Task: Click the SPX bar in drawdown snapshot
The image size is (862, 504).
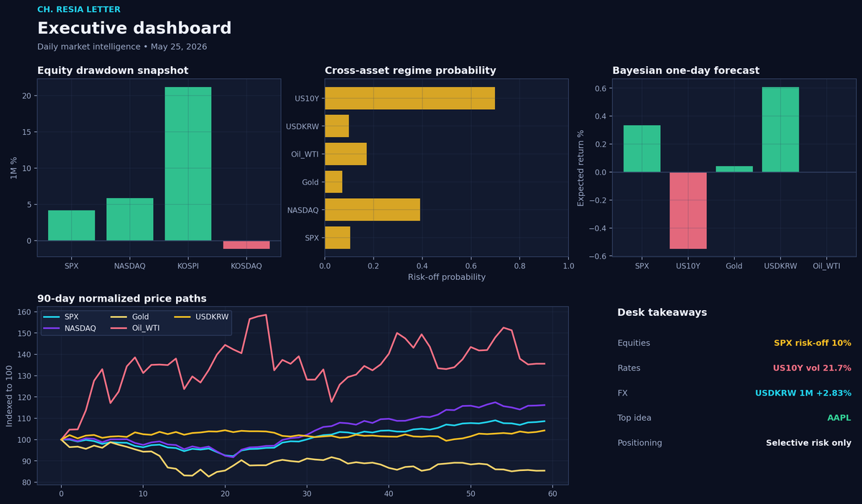Action: pyautogui.click(x=71, y=225)
